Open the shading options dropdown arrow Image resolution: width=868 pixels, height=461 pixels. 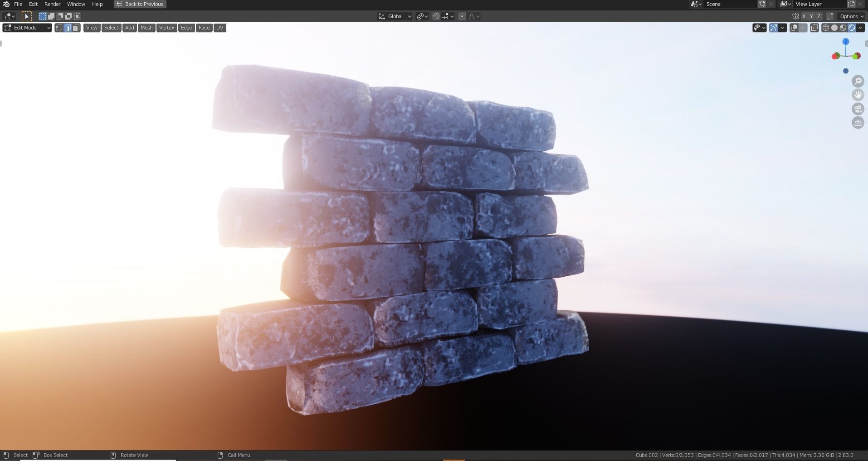[861, 28]
